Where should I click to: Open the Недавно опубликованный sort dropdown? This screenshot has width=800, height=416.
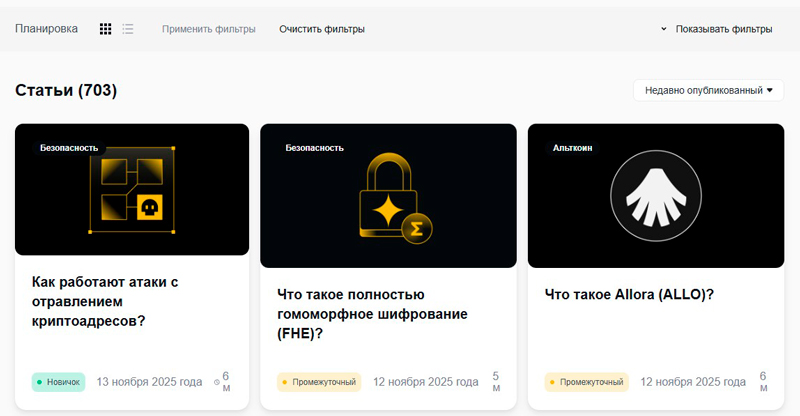pyautogui.click(x=708, y=90)
